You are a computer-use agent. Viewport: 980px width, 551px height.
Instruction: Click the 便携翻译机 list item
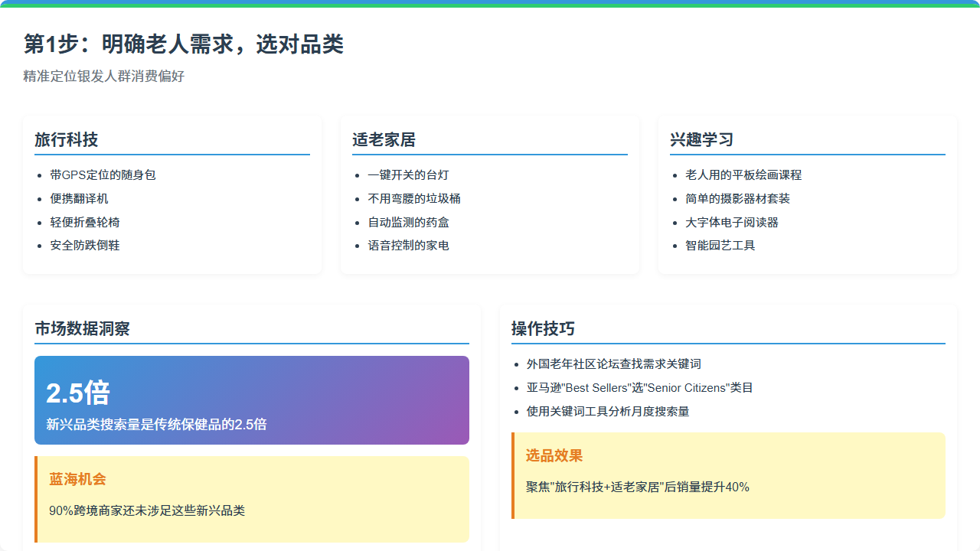point(80,199)
